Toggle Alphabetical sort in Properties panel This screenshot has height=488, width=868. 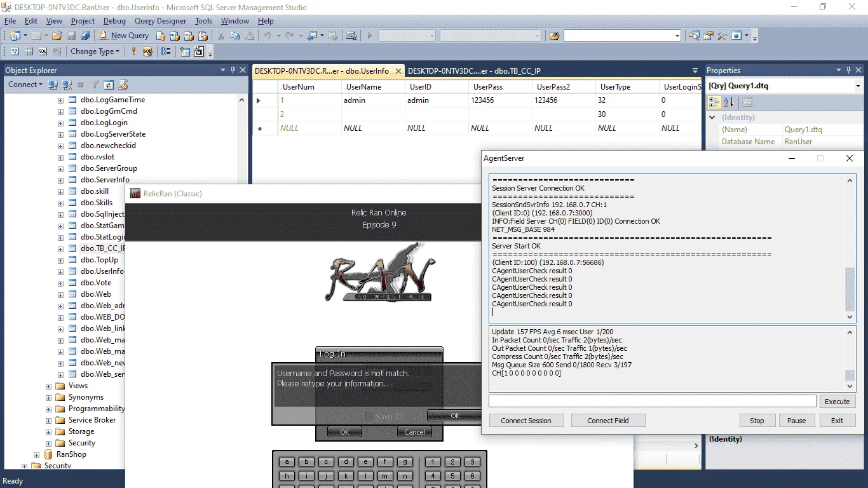pyautogui.click(x=729, y=102)
